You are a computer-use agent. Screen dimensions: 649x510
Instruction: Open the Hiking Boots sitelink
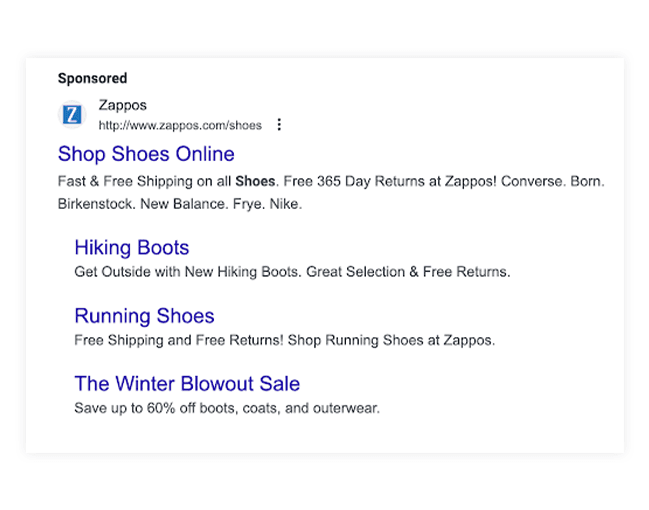coord(132,248)
